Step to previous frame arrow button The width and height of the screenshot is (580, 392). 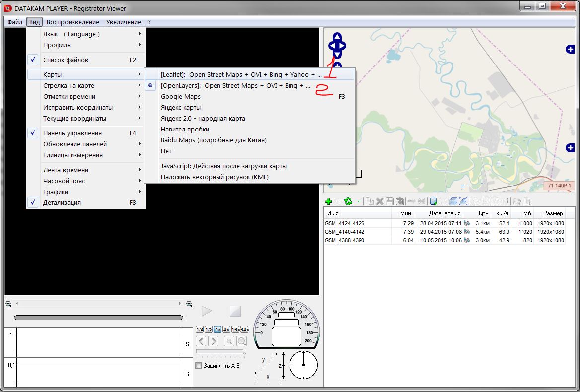click(201, 341)
